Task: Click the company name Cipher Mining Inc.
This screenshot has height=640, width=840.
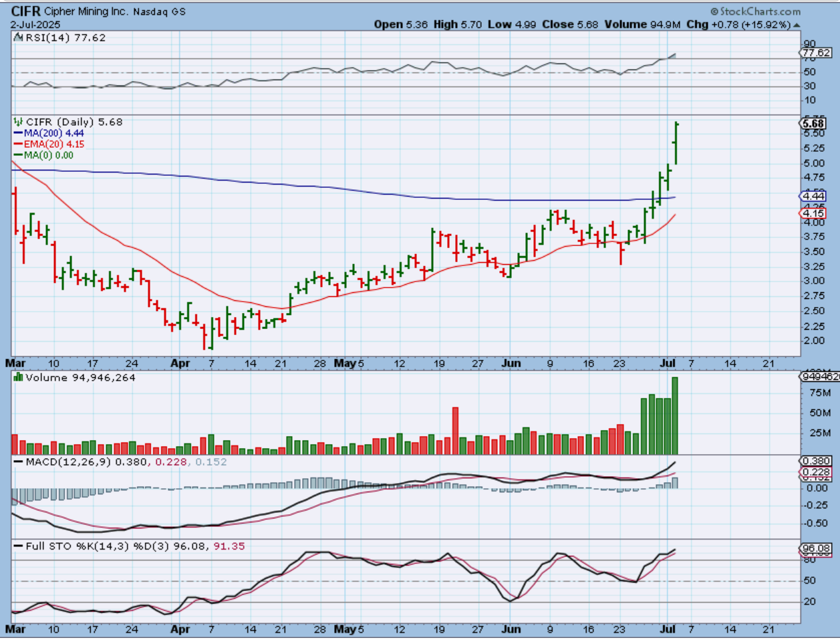Action: [x=86, y=12]
